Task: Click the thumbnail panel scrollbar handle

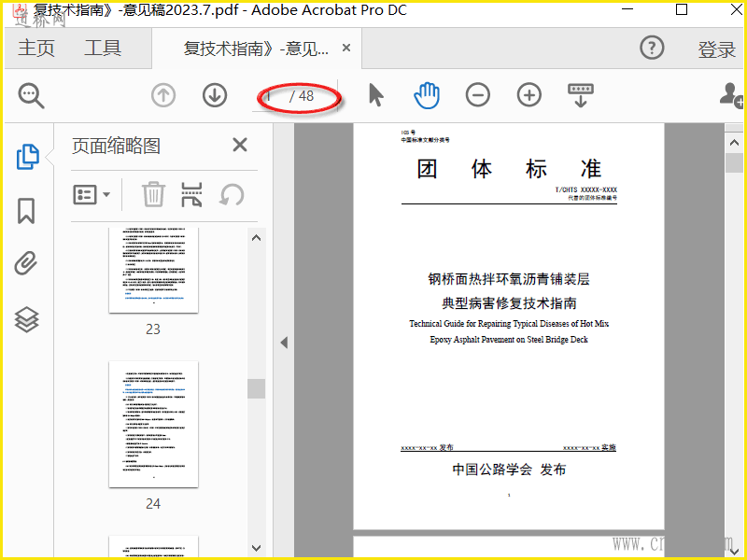Action: [256, 388]
